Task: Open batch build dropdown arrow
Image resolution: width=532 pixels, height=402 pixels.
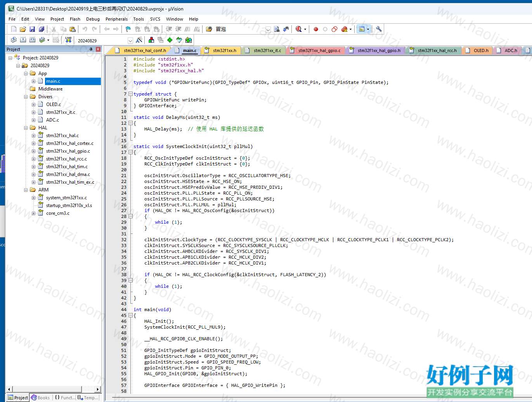Action: 48,40
